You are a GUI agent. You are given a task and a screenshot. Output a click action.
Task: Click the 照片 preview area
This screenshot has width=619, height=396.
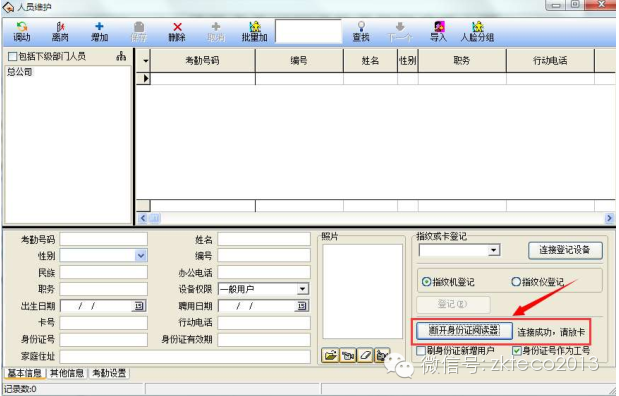(x=362, y=291)
